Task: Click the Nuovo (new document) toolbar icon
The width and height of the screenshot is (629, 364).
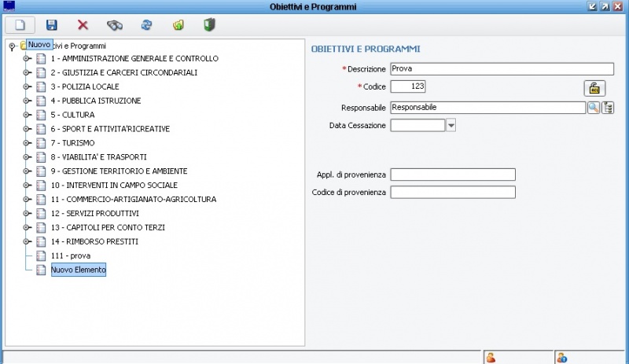Action: 20,25
